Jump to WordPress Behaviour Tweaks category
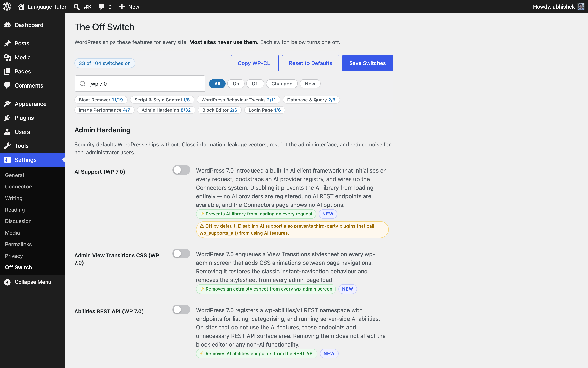Screen dimensions: 588x368 point(238,100)
